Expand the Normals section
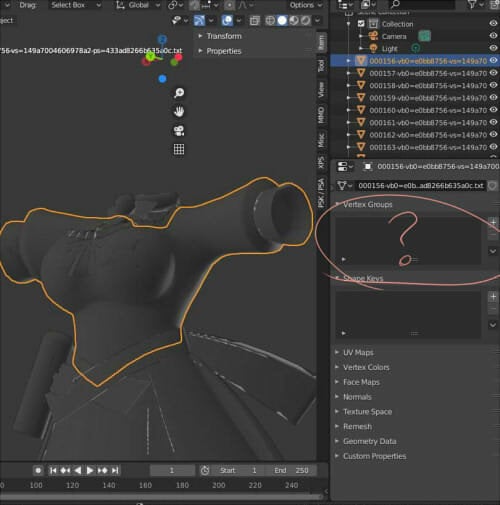 357,397
